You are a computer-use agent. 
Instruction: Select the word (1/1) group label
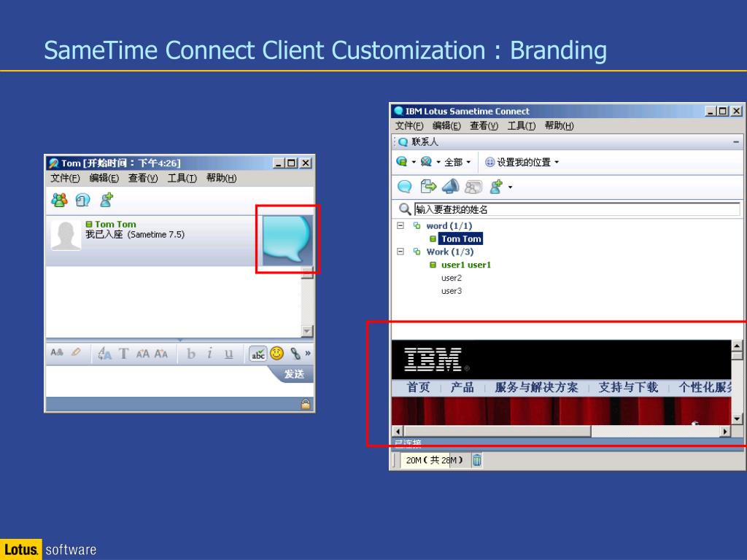click(x=449, y=226)
